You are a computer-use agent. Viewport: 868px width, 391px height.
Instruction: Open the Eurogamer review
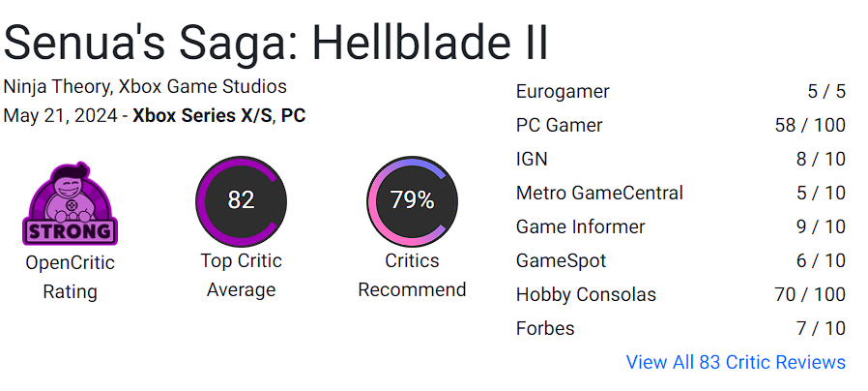click(680, 92)
